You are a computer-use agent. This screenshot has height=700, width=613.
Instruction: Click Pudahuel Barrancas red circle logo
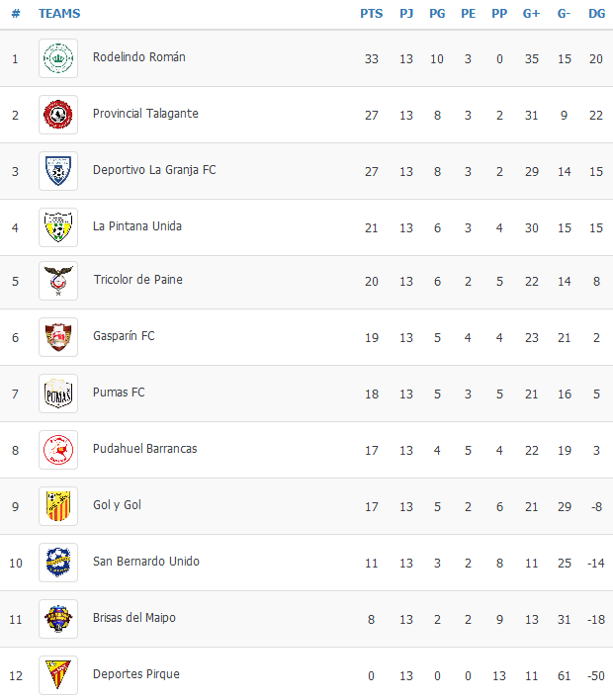coord(58,450)
